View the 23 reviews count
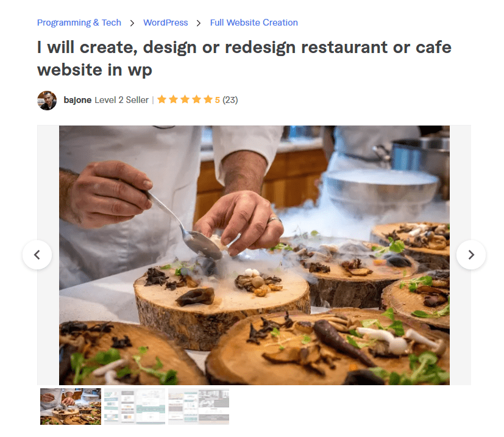The image size is (504, 437). coord(230,100)
